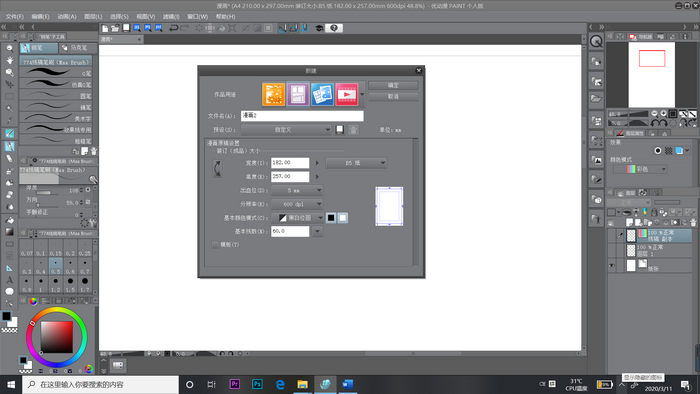700x394 pixels.
Task: Zoom in with navigator plus magnifier
Action: pos(664,113)
